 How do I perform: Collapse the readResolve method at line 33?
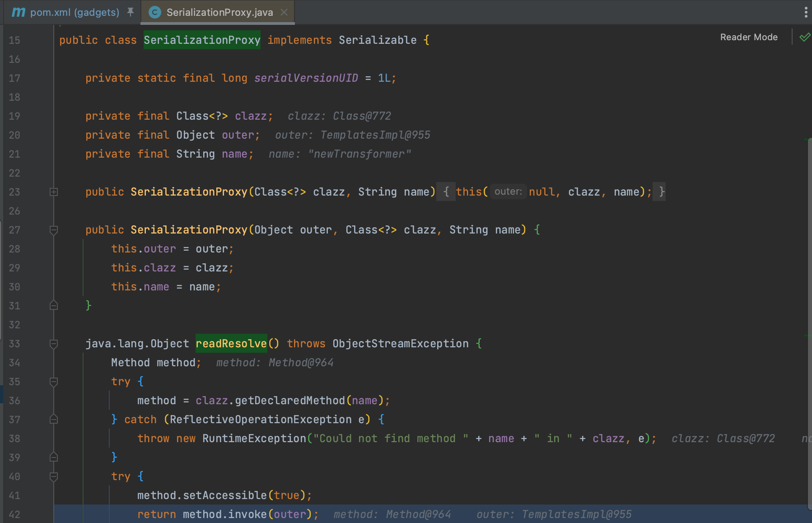pos(54,344)
